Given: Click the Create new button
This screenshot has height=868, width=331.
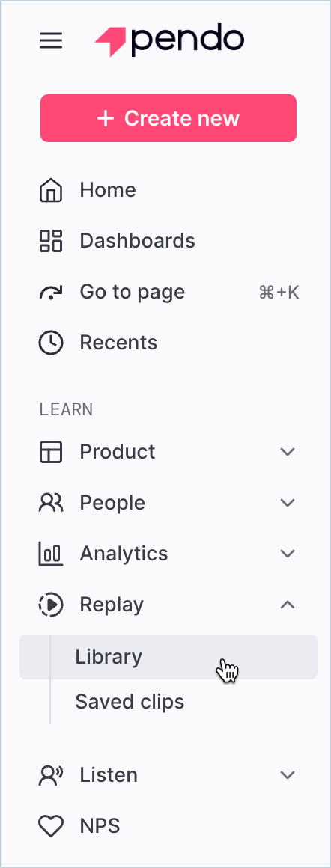Looking at the screenshot, I should coord(168,118).
